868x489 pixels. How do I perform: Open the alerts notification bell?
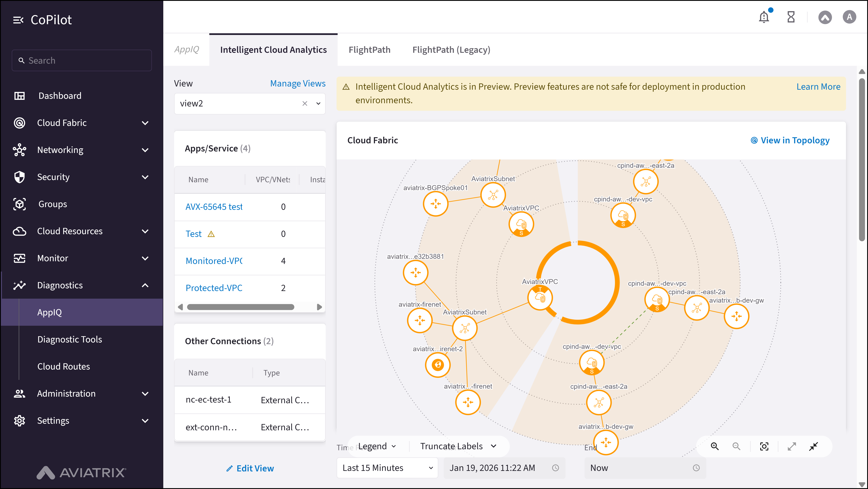pos(764,17)
